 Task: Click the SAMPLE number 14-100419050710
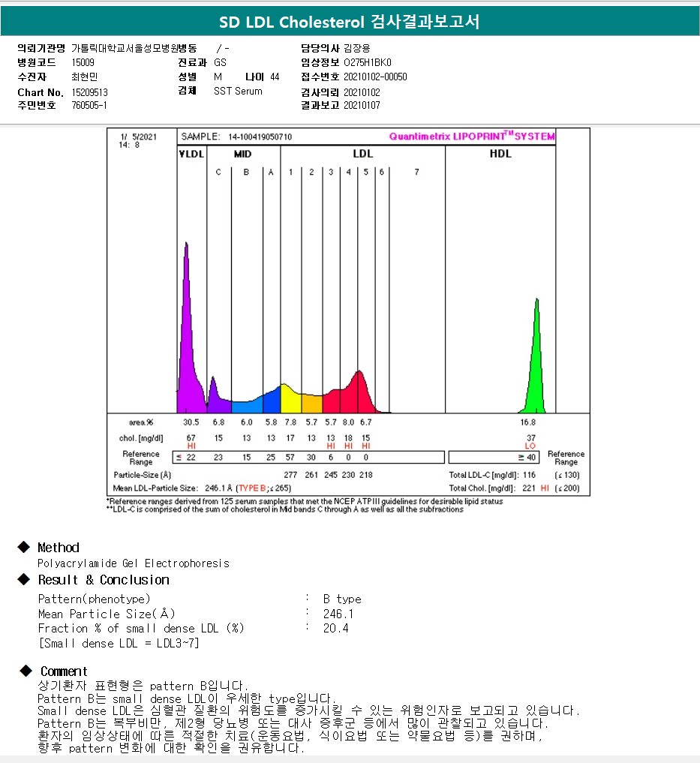260,137
